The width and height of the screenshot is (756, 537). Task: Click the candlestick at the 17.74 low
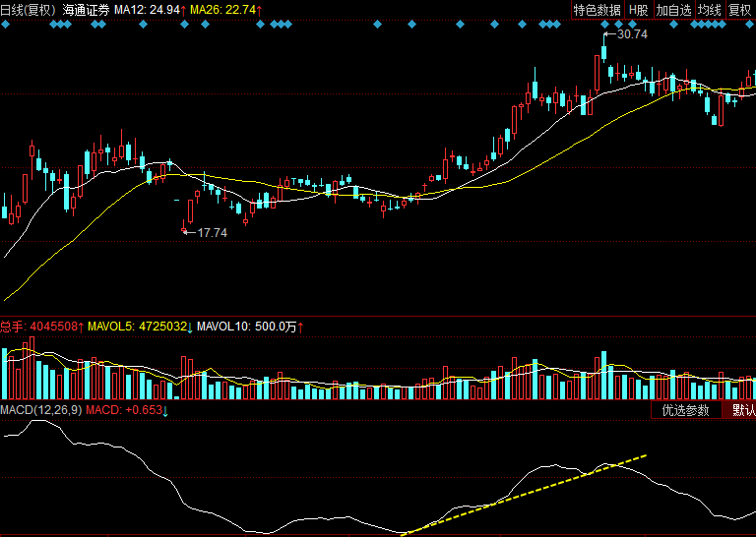[x=184, y=227]
